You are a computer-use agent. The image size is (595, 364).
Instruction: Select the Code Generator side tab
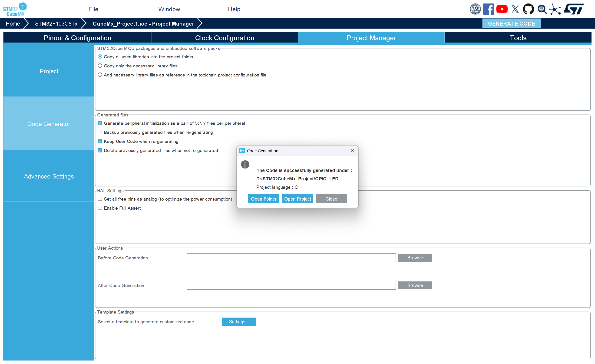[x=49, y=124]
